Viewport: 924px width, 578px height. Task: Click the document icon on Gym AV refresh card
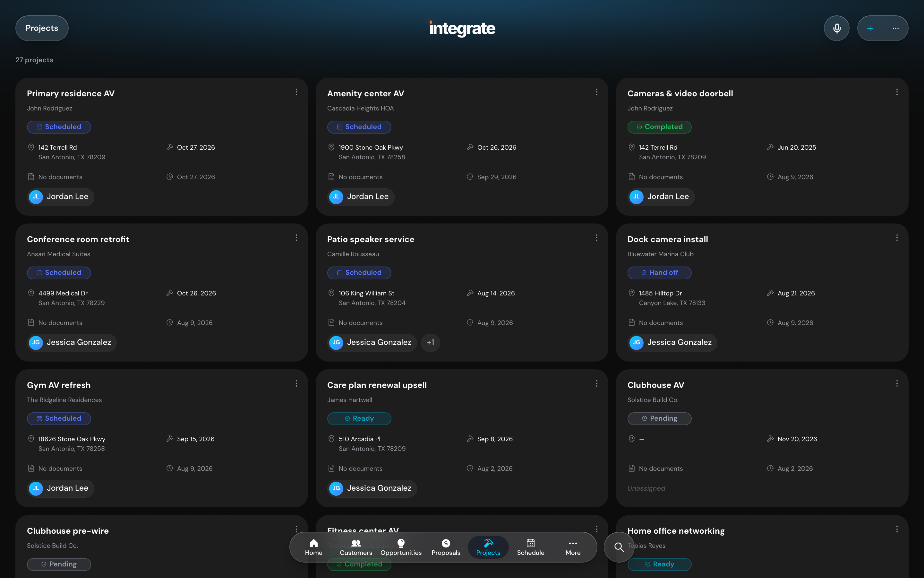[x=31, y=468]
